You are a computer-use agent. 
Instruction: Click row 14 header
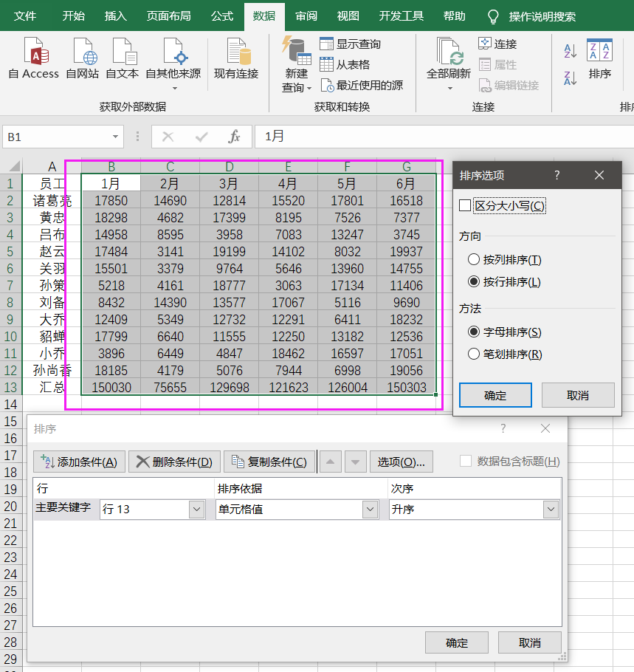(x=11, y=404)
